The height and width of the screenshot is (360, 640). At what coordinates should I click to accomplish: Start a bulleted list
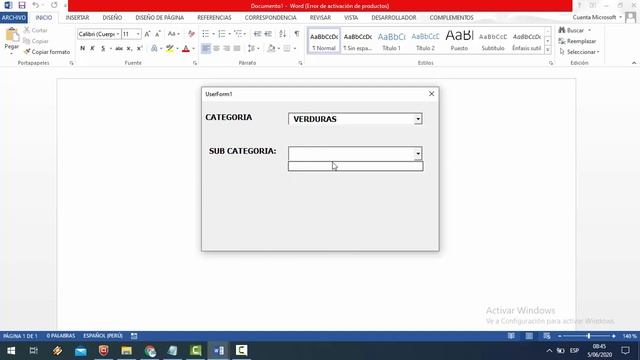(206, 34)
